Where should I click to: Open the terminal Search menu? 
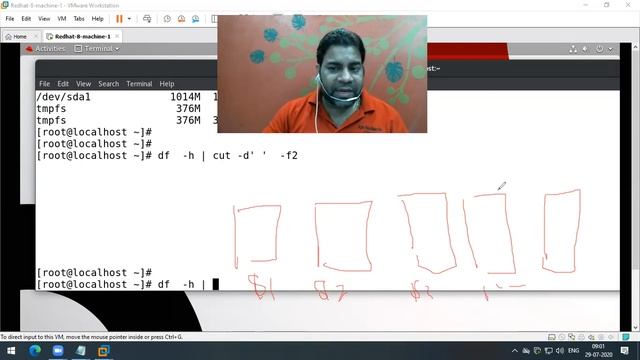pos(109,84)
